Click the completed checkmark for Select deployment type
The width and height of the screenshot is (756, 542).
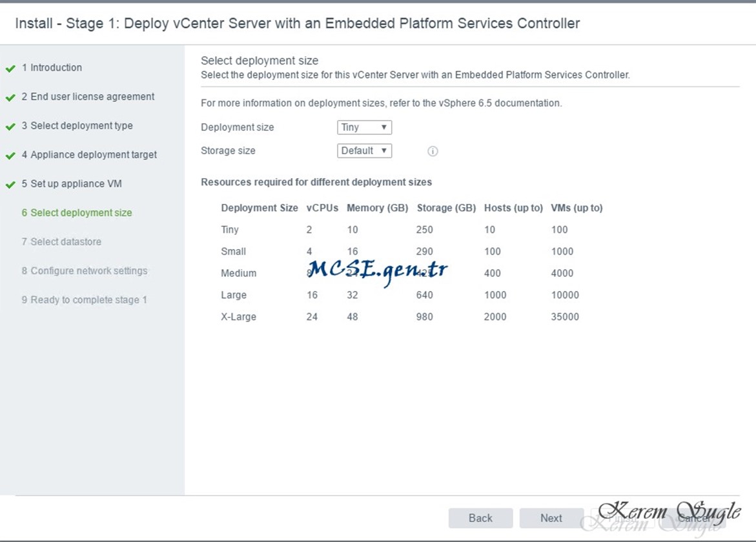[10, 126]
